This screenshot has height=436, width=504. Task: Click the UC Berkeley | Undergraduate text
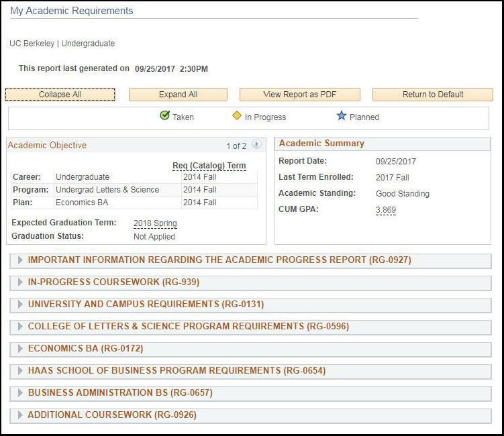point(62,44)
